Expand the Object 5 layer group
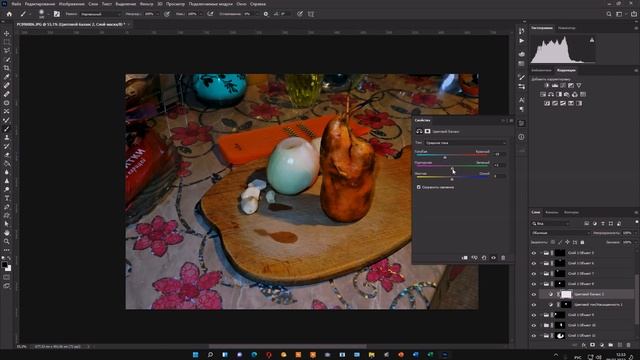The image size is (640, 360). pos(541,253)
